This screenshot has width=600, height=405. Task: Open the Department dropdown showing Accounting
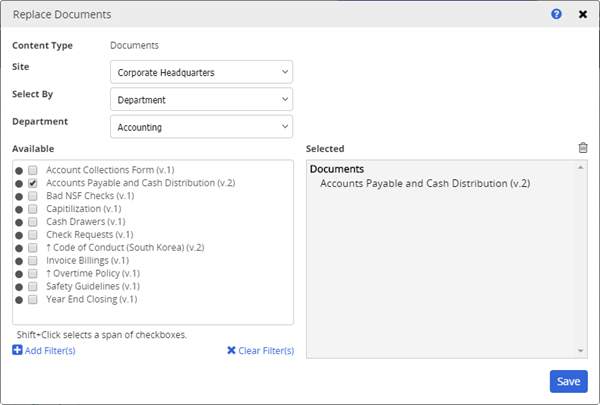[201, 127]
